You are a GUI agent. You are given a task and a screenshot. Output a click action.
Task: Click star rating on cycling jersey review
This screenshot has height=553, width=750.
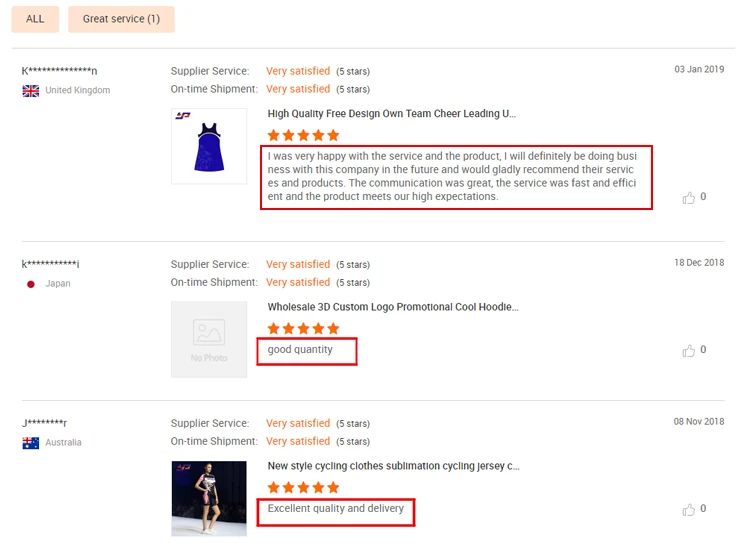pos(303,488)
